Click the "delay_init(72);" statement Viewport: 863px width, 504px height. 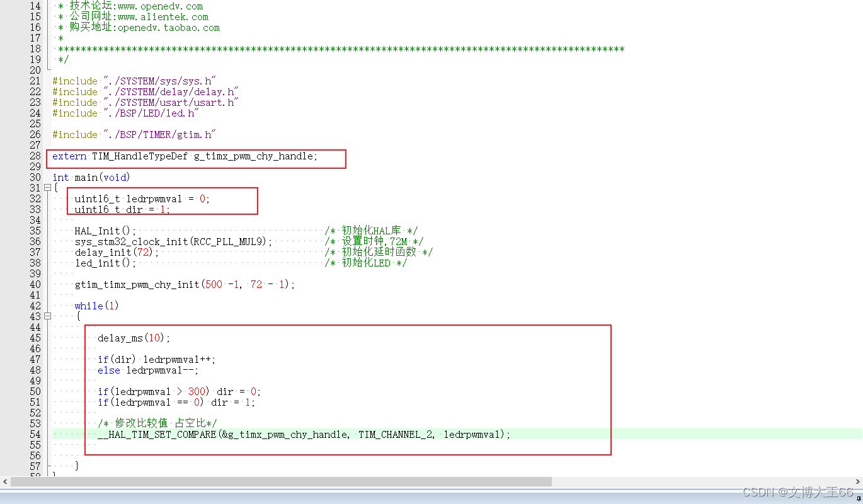pos(117,252)
